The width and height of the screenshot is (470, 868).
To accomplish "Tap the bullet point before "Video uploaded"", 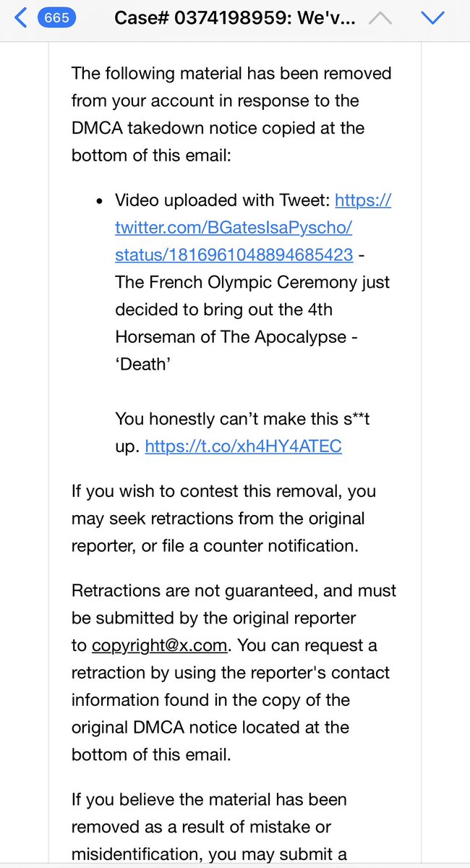I will coord(99,200).
